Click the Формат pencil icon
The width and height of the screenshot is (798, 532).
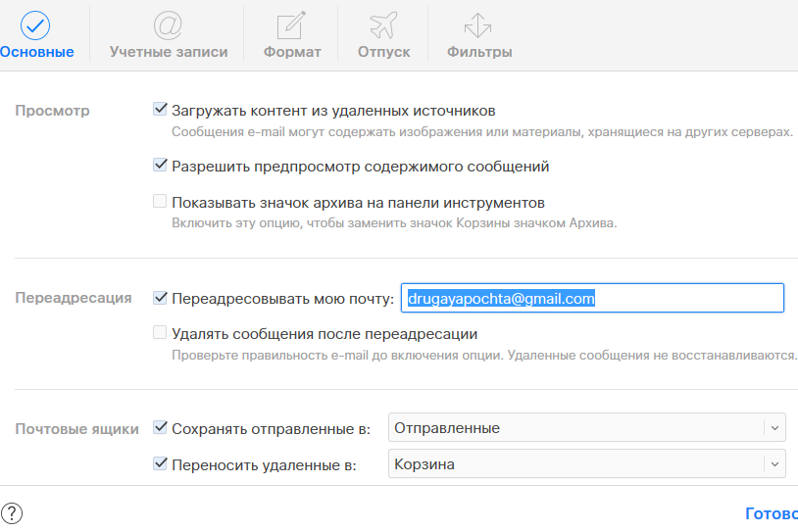tap(291, 24)
